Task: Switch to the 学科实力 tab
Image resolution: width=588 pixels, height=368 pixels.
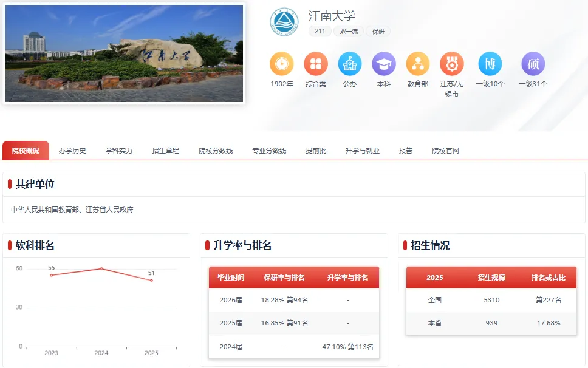Action: [x=119, y=151]
